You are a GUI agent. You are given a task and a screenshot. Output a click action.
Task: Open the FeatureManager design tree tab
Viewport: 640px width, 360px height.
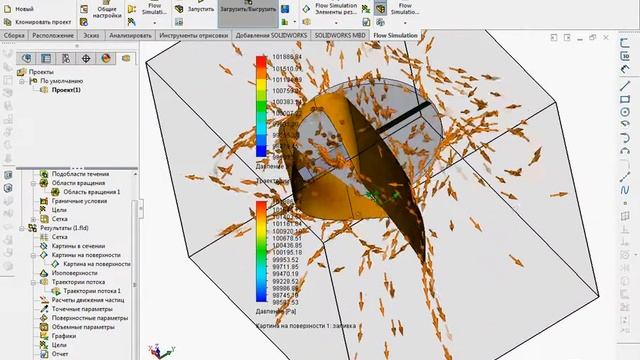point(27,58)
